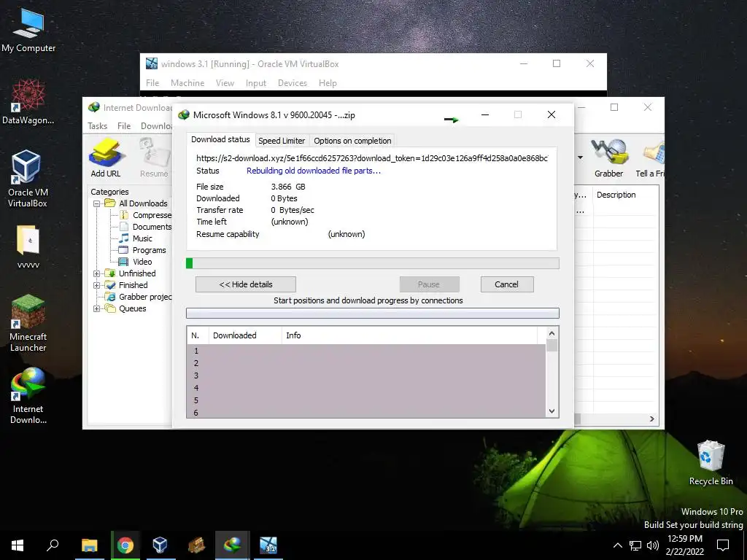Image resolution: width=747 pixels, height=560 pixels.
Task: Switch to Chrome in the taskbar
Action: coord(125,545)
